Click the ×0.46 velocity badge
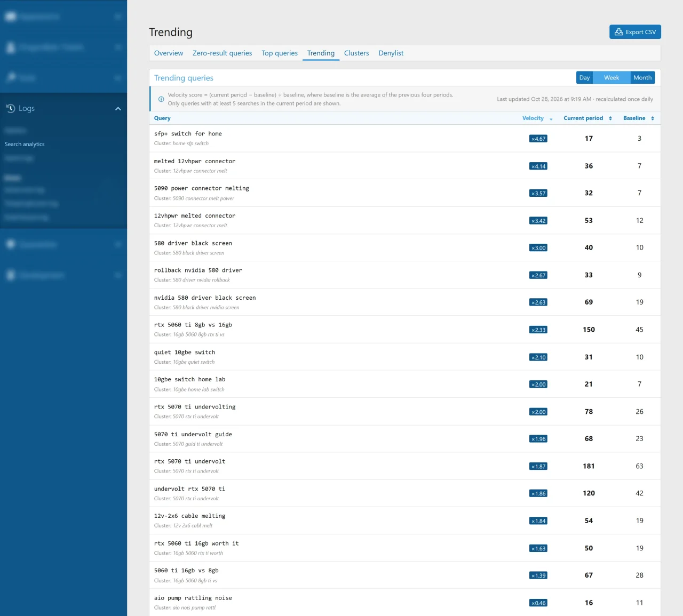This screenshot has width=683, height=616. pos(538,603)
